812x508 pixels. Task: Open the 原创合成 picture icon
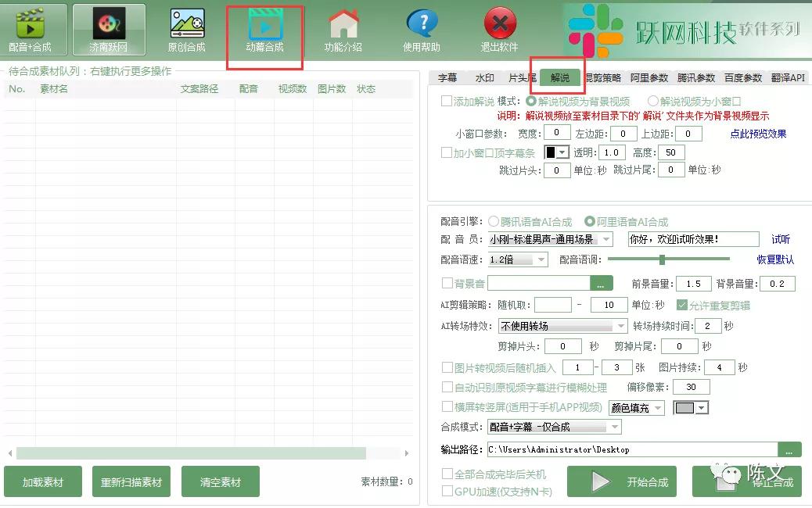click(x=187, y=30)
